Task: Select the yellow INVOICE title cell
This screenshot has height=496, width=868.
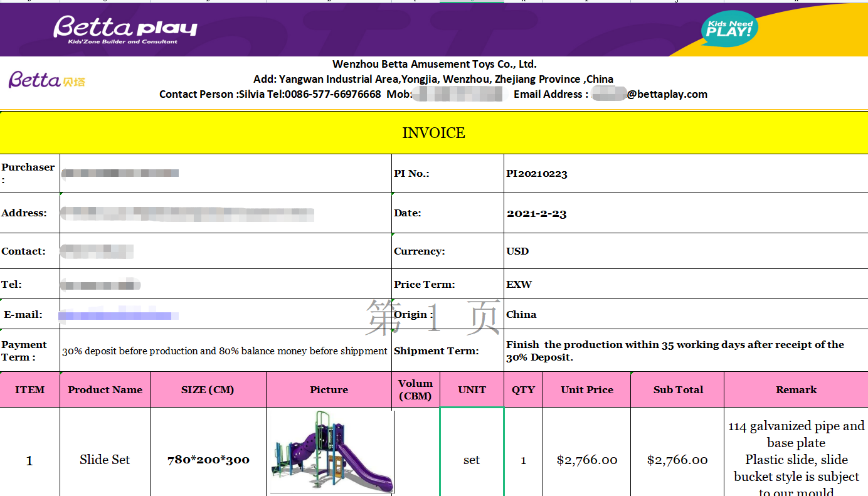Action: [x=433, y=133]
